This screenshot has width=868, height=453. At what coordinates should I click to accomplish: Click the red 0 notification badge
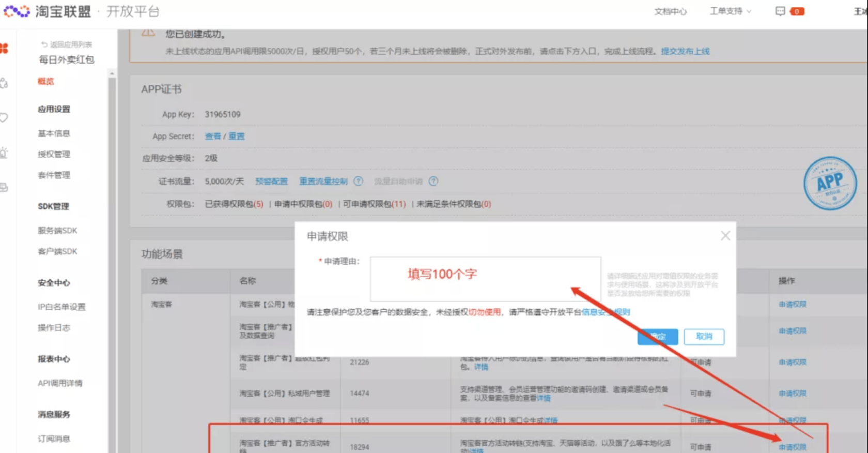point(797,11)
